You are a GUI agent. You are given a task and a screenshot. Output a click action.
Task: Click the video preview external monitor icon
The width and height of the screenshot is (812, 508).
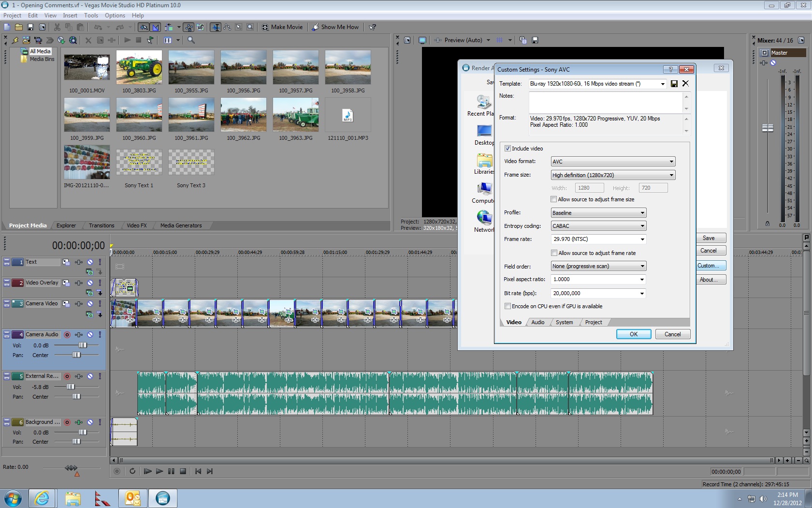422,40
